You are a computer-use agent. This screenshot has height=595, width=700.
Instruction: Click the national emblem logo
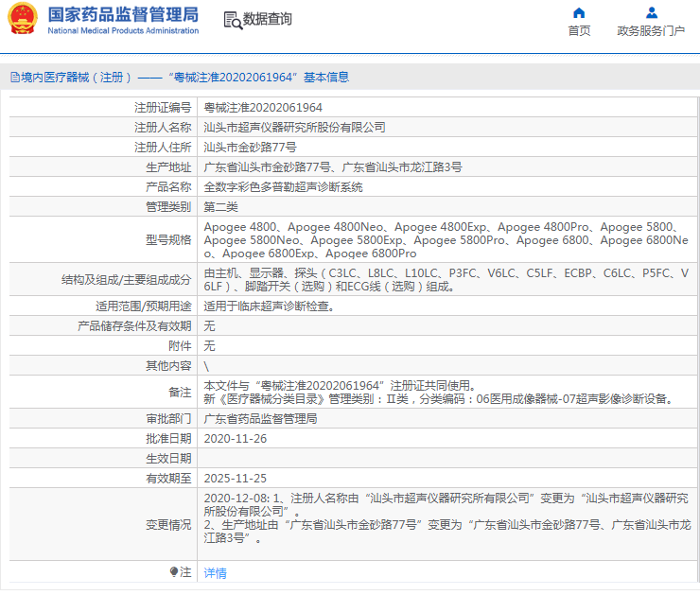pos(23,18)
